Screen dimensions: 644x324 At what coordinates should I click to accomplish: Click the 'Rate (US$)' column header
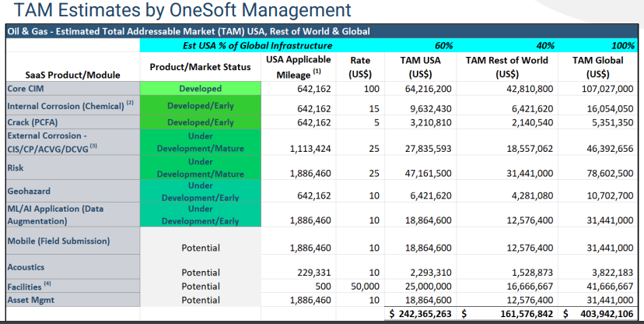[x=360, y=67]
